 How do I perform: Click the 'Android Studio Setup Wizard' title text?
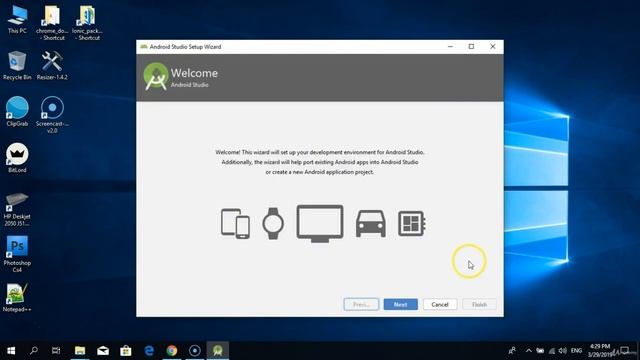click(x=185, y=47)
